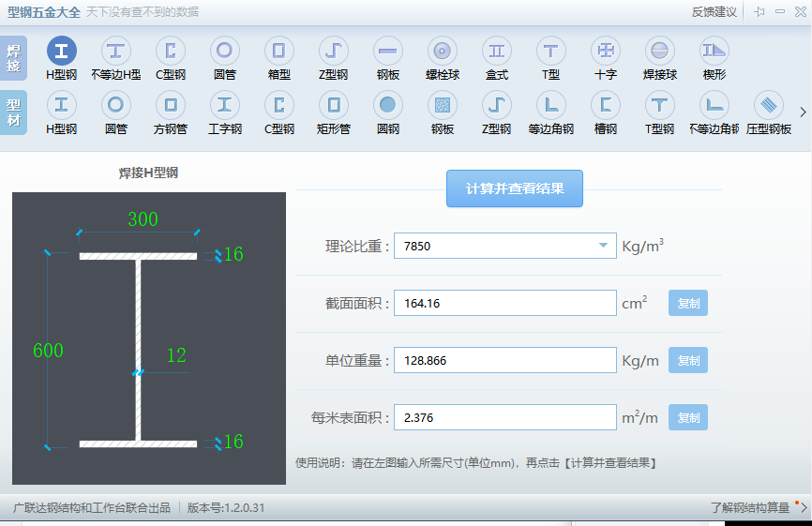The height and width of the screenshot is (526, 812).
Task: Edit the flange width 300 dimension
Action: pyautogui.click(x=143, y=219)
